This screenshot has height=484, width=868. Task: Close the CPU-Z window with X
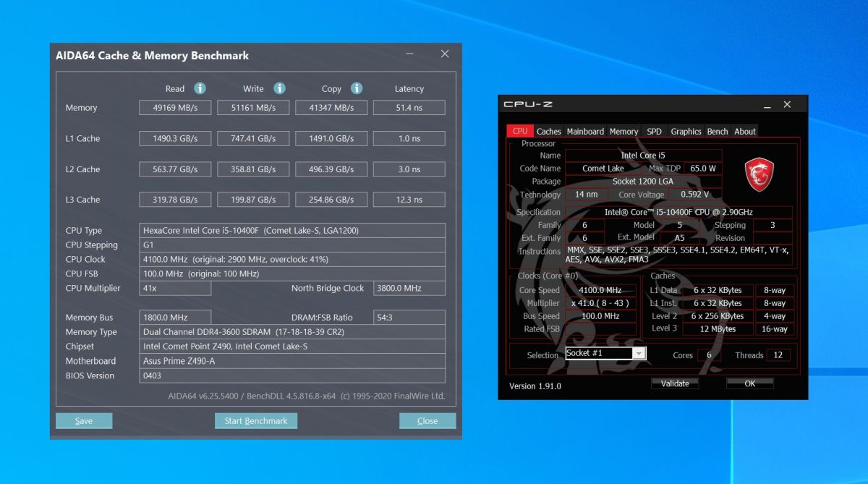point(787,105)
